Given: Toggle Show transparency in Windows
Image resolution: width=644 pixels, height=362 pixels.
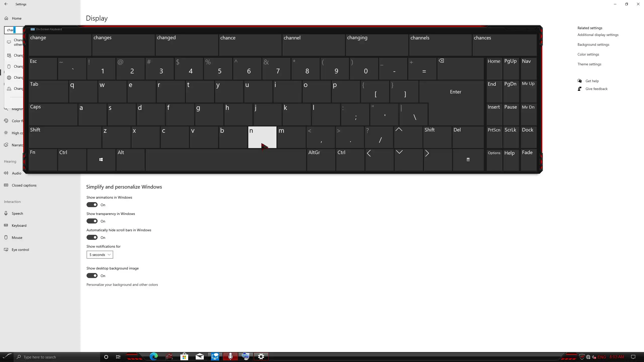Looking at the screenshot, I should point(92,221).
